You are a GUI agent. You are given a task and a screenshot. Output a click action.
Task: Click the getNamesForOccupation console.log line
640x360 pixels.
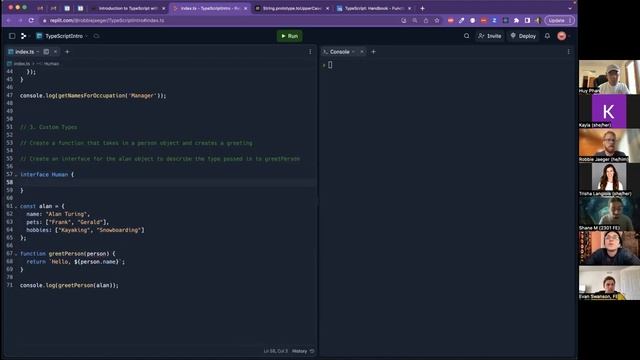pos(93,96)
